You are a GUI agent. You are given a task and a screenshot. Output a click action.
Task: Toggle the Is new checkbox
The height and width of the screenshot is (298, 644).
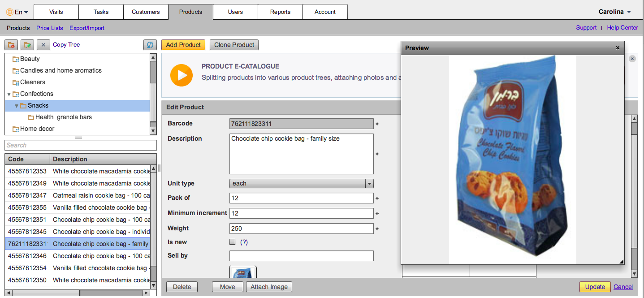pos(232,242)
